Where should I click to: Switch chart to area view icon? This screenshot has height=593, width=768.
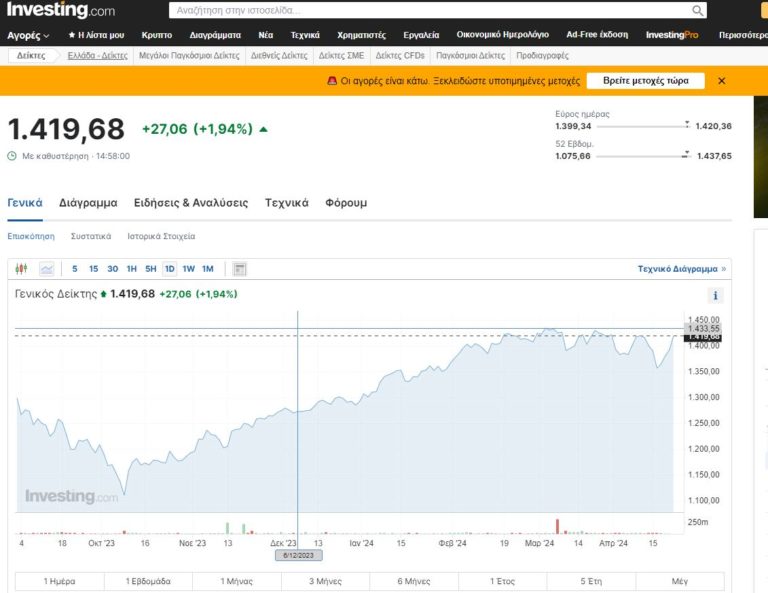click(x=47, y=269)
